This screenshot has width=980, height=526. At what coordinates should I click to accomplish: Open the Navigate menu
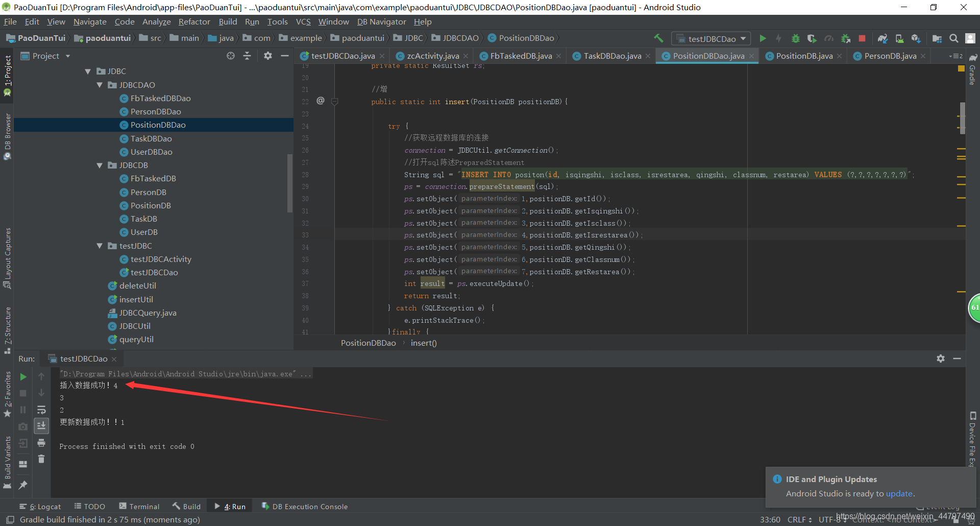coord(90,22)
